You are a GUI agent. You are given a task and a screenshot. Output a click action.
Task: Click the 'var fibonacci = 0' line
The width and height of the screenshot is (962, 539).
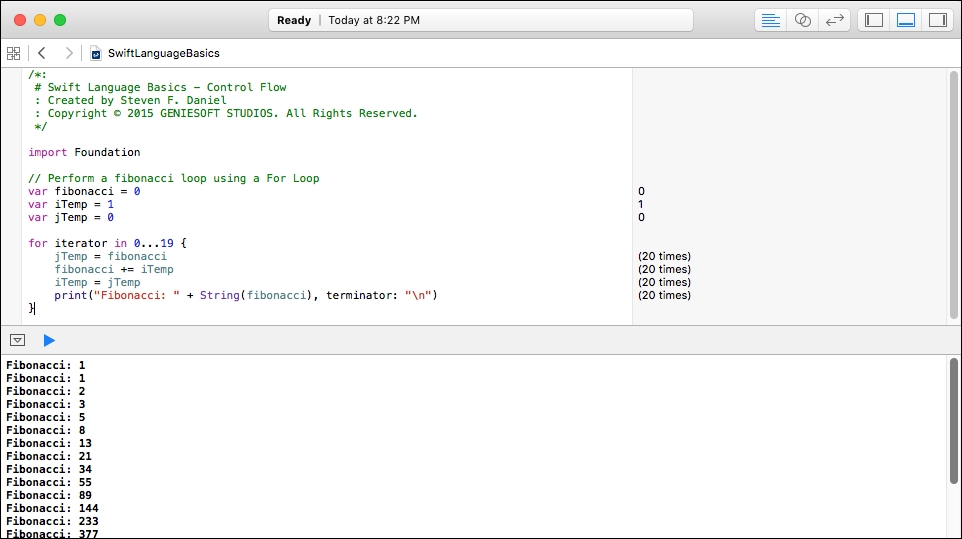pyautogui.click(x=84, y=191)
